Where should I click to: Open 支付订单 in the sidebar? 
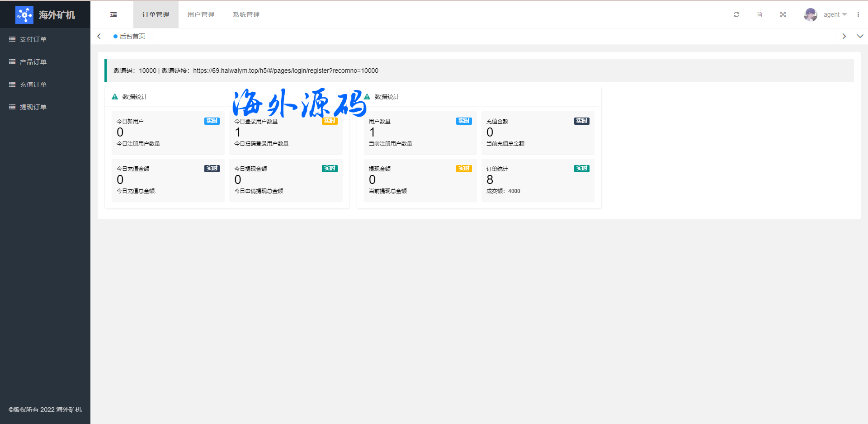(33, 39)
